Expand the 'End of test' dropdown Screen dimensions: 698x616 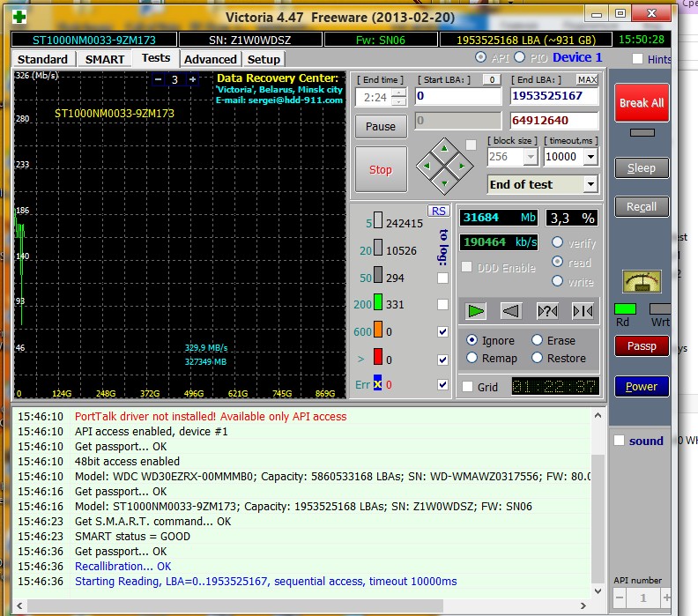click(590, 184)
